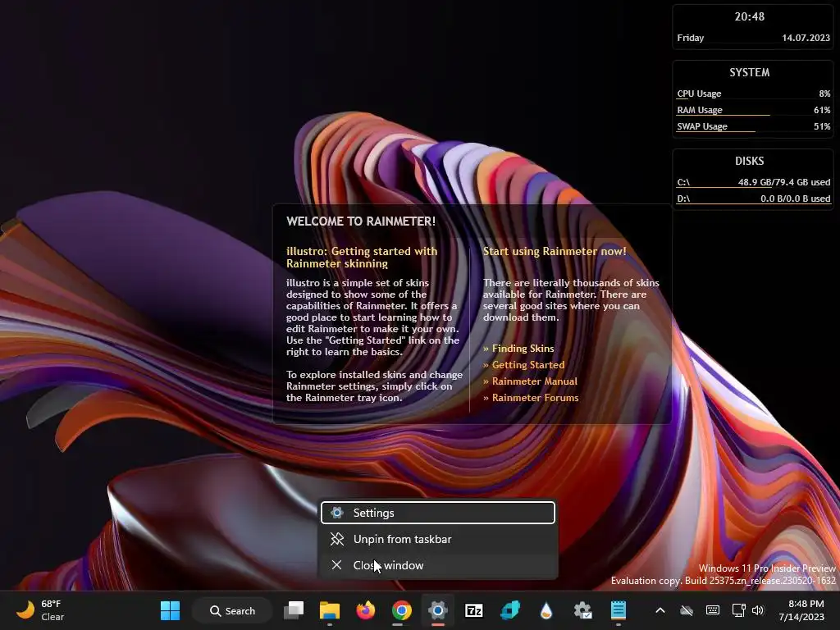
Task: Click the X icon beside Close window
Action: [x=336, y=564]
